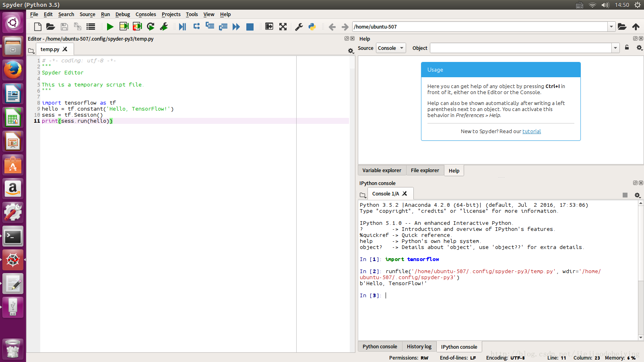Image resolution: width=644 pixels, height=362 pixels.
Task: Step return debug icon
Action: [x=223, y=27]
